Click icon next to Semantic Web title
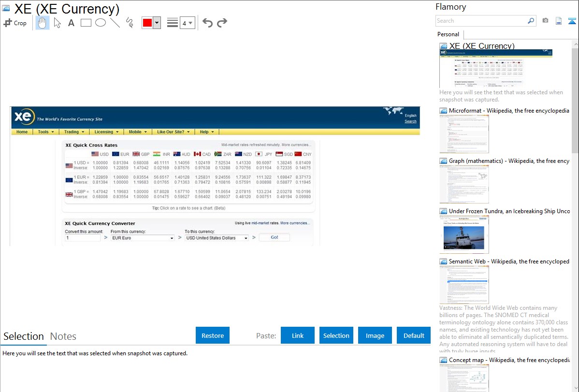579x392 pixels. click(x=443, y=261)
